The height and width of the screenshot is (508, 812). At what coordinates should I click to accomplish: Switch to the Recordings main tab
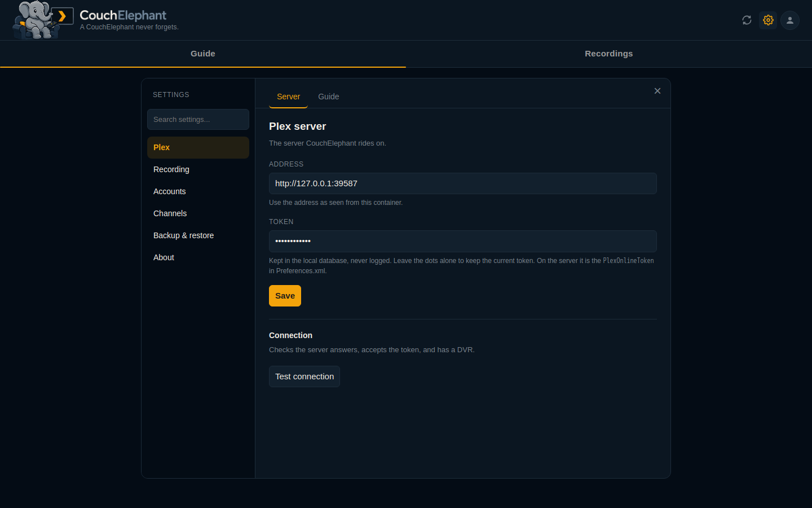click(609, 54)
